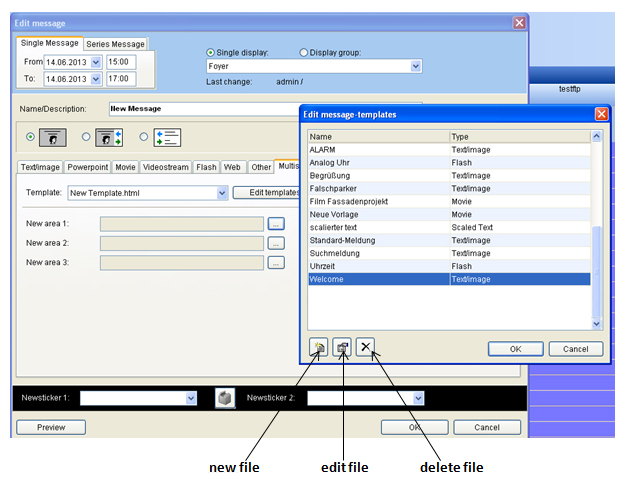Image resolution: width=632 pixels, height=486 pixels.
Task: Switch to the Series Message tab
Action: click(115, 44)
